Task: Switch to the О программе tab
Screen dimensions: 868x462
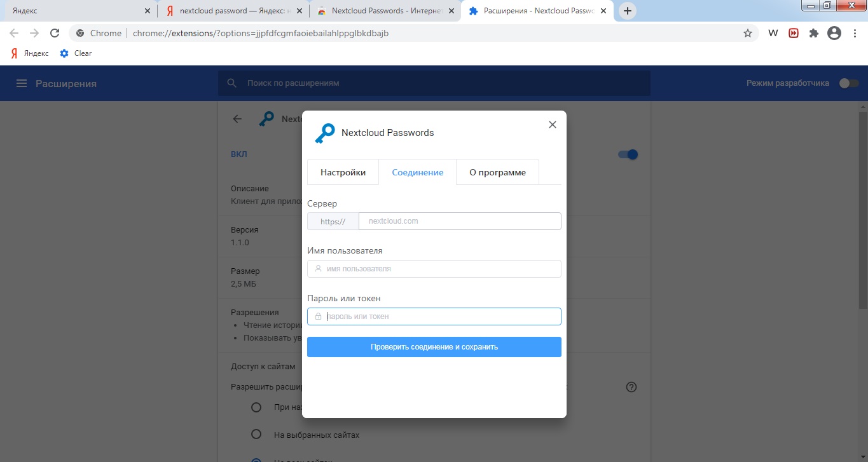Action: [497, 172]
